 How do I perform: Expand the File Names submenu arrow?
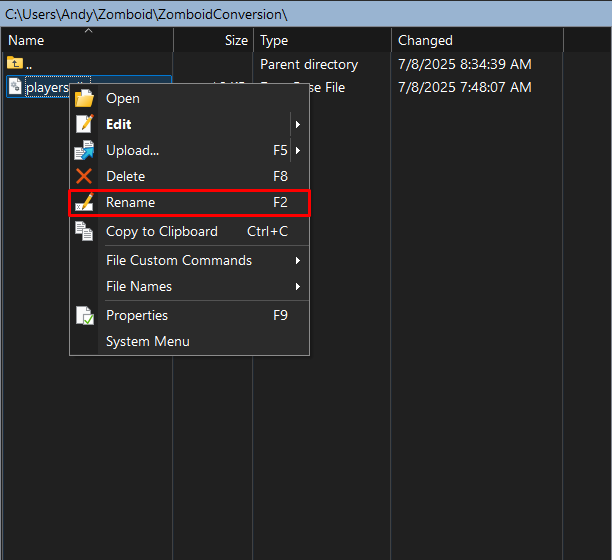[297, 287]
